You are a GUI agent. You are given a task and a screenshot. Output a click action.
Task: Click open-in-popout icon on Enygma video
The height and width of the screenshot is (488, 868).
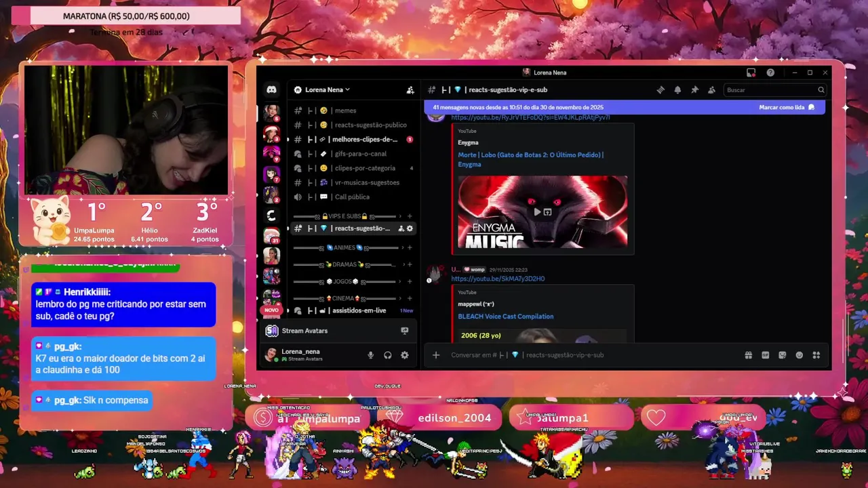point(548,212)
